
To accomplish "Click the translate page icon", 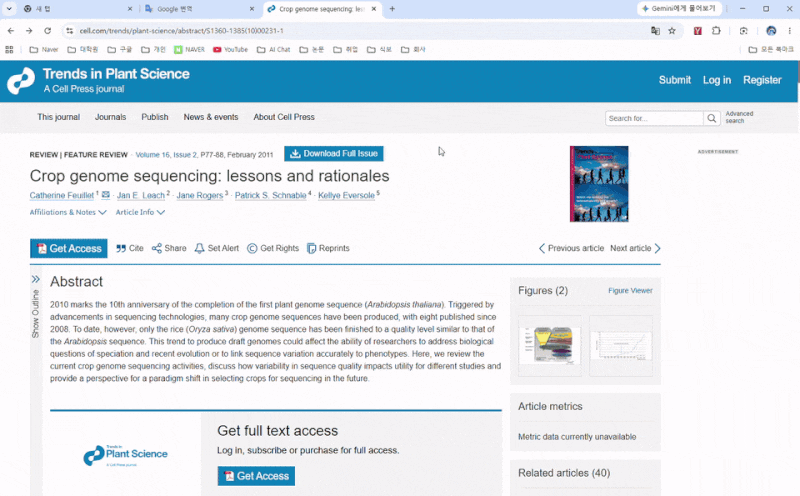I will [655, 31].
